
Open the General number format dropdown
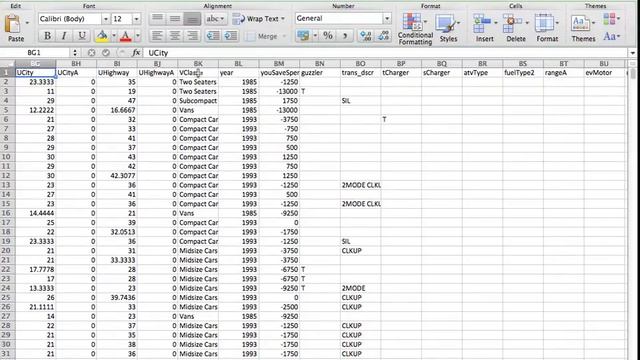click(387, 18)
